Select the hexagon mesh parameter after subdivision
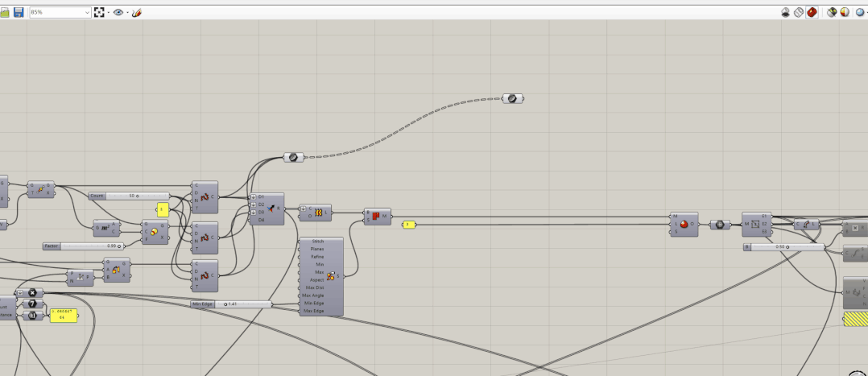The image size is (868, 376). point(720,225)
